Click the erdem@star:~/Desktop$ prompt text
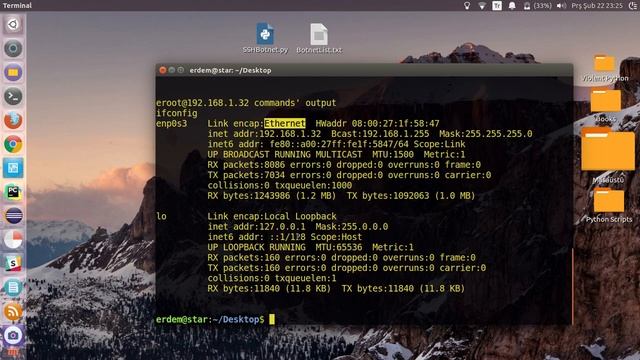The image size is (640, 360). (x=210, y=319)
